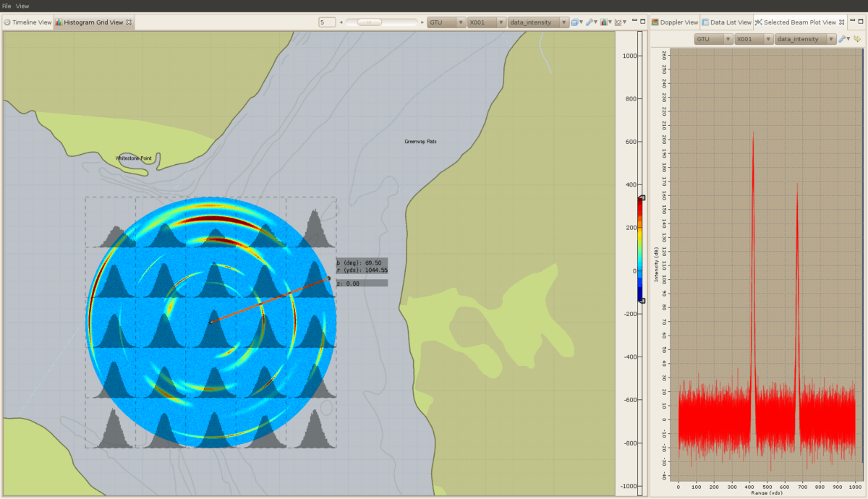
Task: Maximize the Selected Beam Plot View panel
Action: (x=861, y=21)
